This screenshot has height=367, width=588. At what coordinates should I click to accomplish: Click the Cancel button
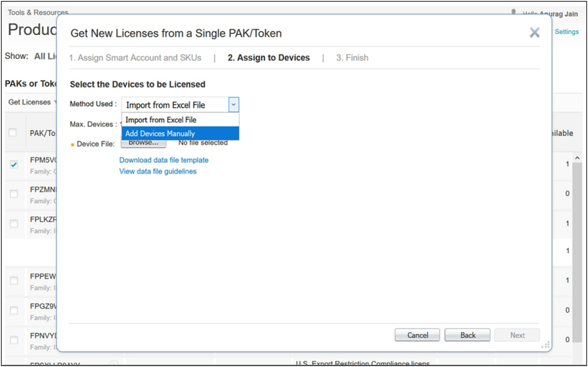point(417,335)
